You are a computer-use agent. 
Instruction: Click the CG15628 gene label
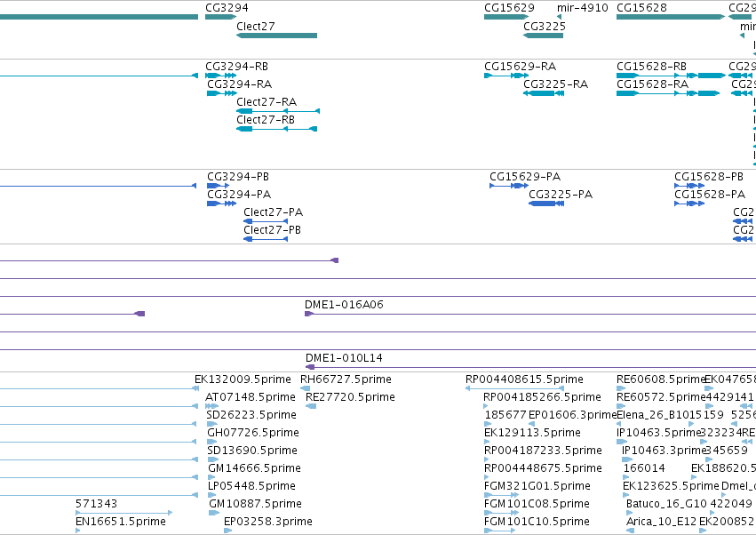point(641,8)
